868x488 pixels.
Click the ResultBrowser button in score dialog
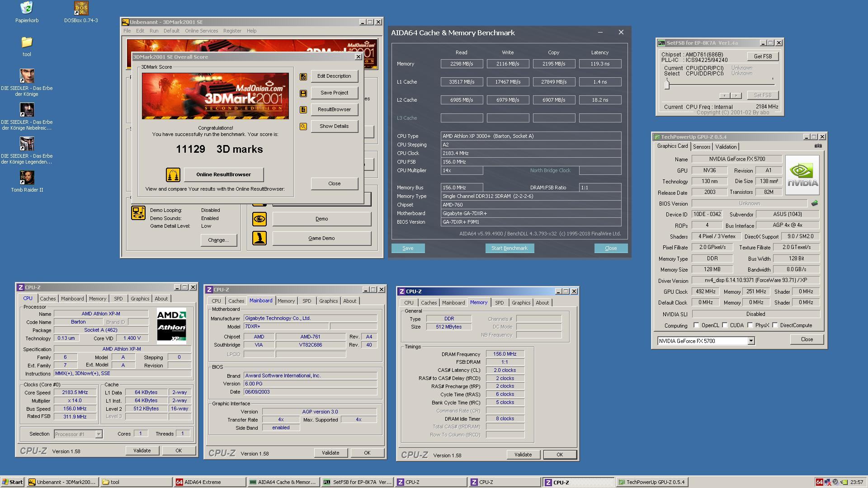334,110
